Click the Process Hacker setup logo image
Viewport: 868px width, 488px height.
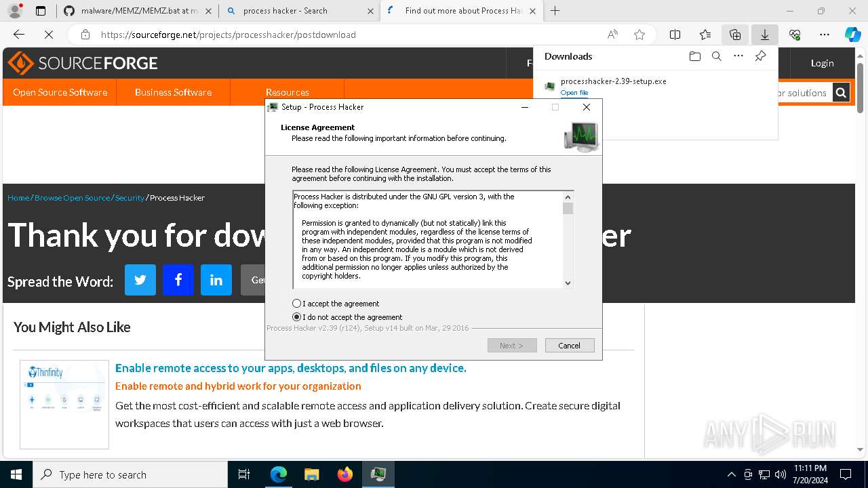click(x=581, y=136)
